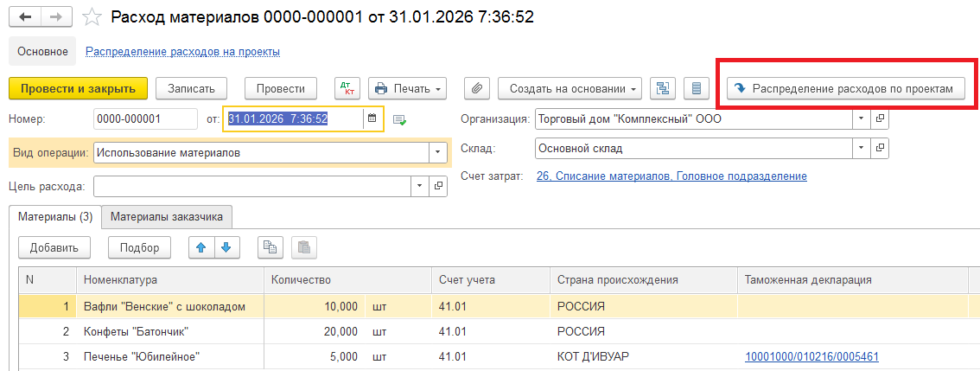The image size is (980, 371).
Task: Open Распределение расходов на проекты link tab
Action: [x=182, y=52]
